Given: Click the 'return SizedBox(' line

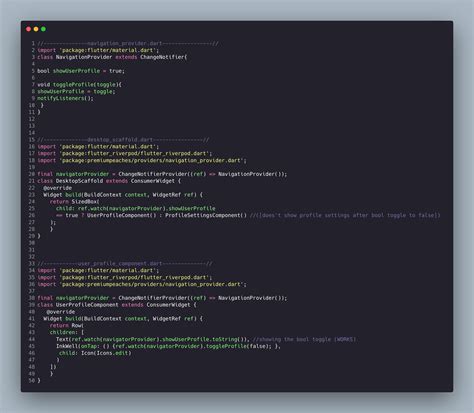Looking at the screenshot, I should tap(74, 202).
